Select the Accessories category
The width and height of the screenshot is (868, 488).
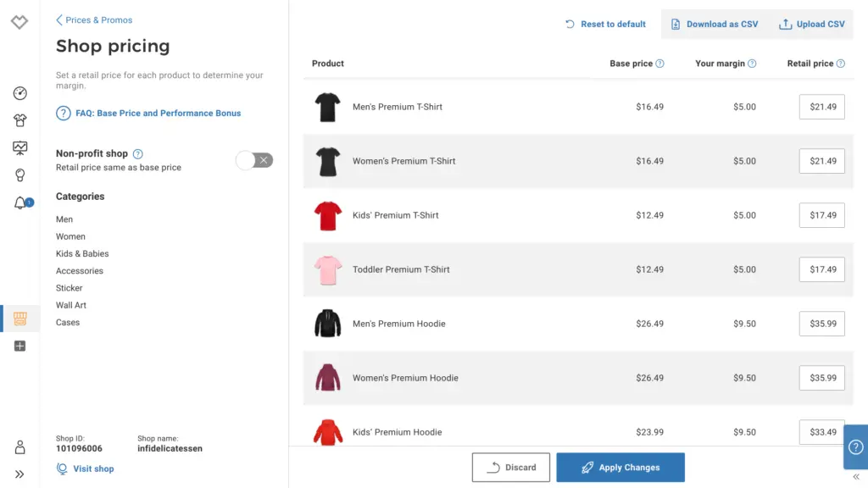tap(80, 271)
